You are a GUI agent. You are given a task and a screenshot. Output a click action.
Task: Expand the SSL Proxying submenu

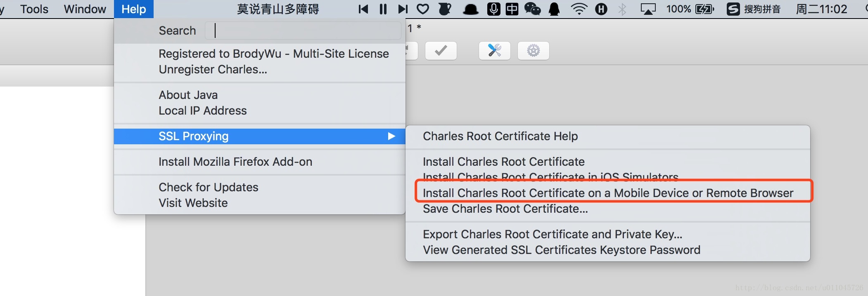click(260, 136)
